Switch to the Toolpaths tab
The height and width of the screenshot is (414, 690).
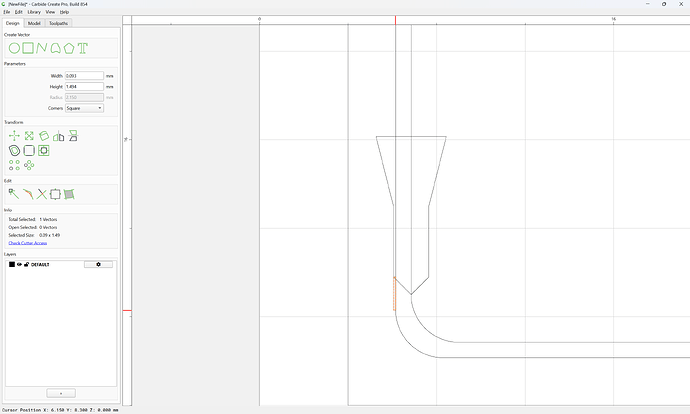59,23
